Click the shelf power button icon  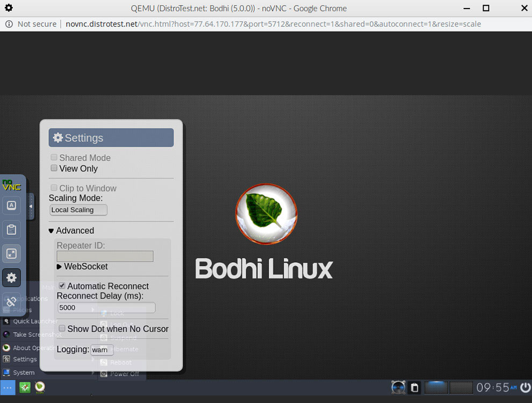525,387
